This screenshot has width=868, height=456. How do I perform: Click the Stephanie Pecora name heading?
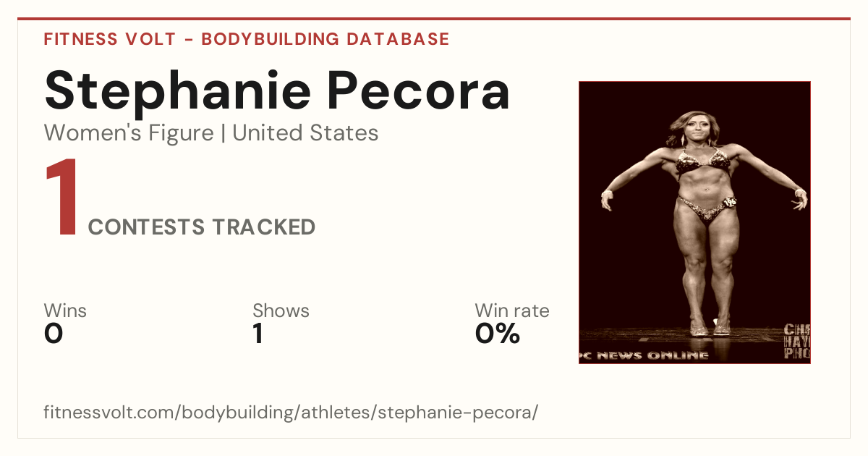point(277,90)
